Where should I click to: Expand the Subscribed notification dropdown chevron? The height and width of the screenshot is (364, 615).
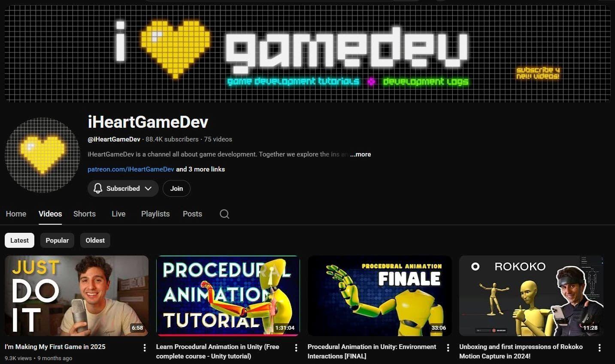pos(148,189)
